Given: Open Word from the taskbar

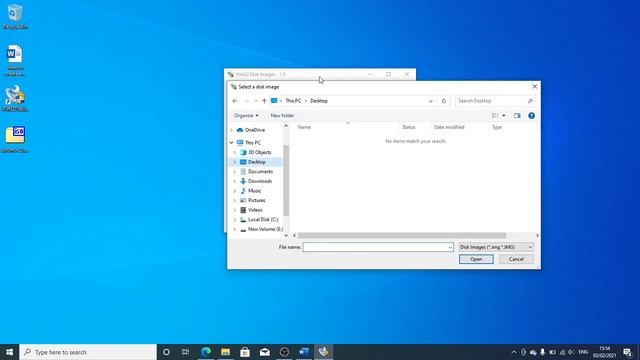Looking at the screenshot, I should coord(304,352).
